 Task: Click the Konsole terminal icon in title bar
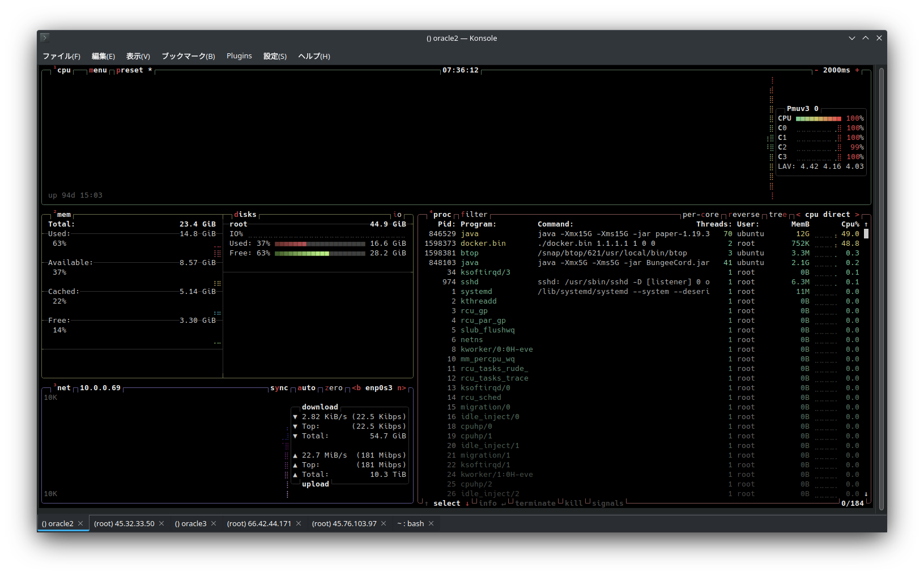point(45,38)
